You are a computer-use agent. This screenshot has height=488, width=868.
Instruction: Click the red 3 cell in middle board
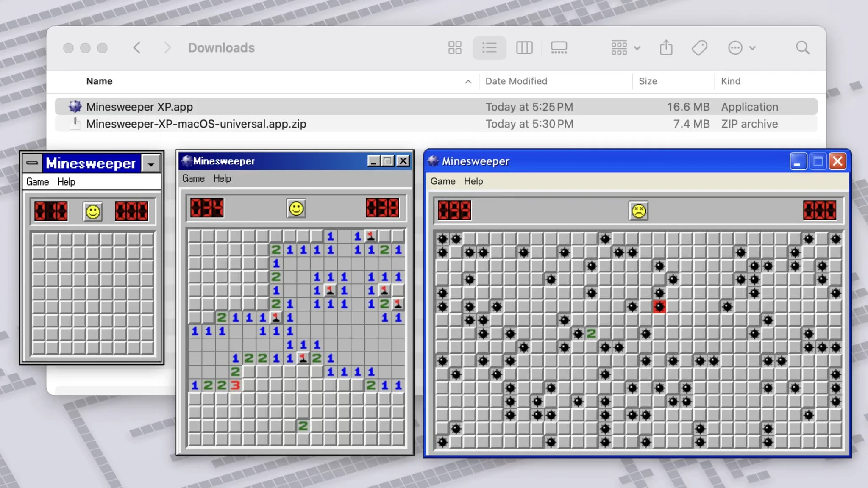click(235, 385)
